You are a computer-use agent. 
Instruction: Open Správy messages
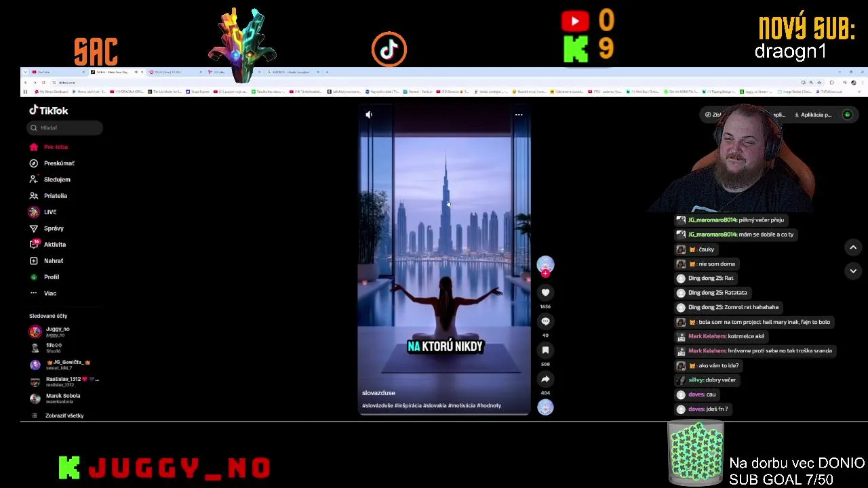tap(47, 228)
